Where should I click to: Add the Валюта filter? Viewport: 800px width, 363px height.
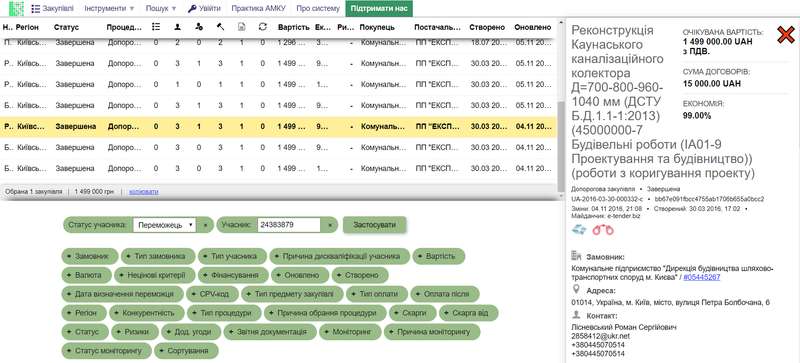[x=86, y=275]
